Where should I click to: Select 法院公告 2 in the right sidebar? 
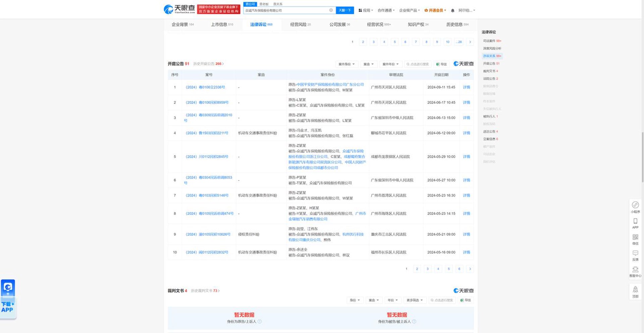(x=490, y=79)
